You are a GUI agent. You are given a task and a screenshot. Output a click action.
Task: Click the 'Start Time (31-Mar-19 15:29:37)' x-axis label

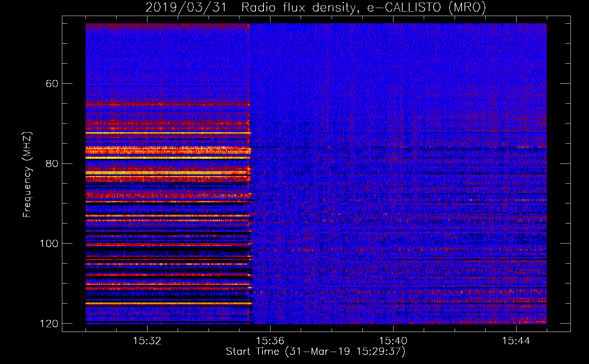click(x=316, y=352)
